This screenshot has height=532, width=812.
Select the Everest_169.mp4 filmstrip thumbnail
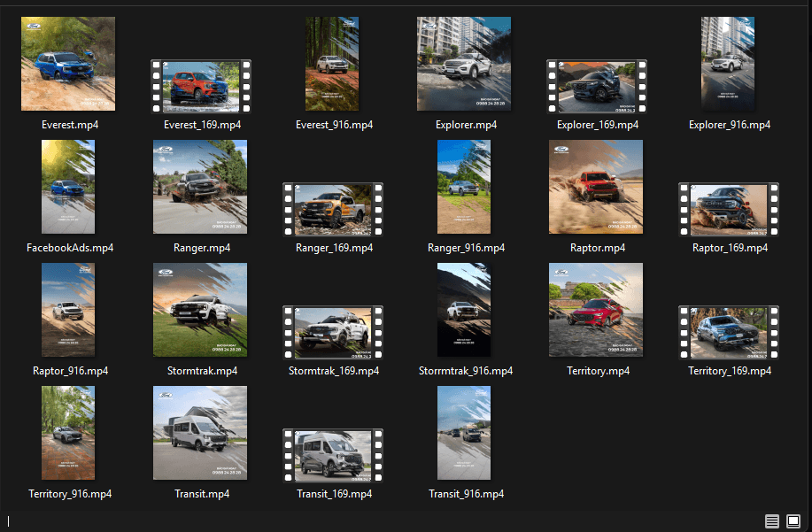[x=201, y=87]
